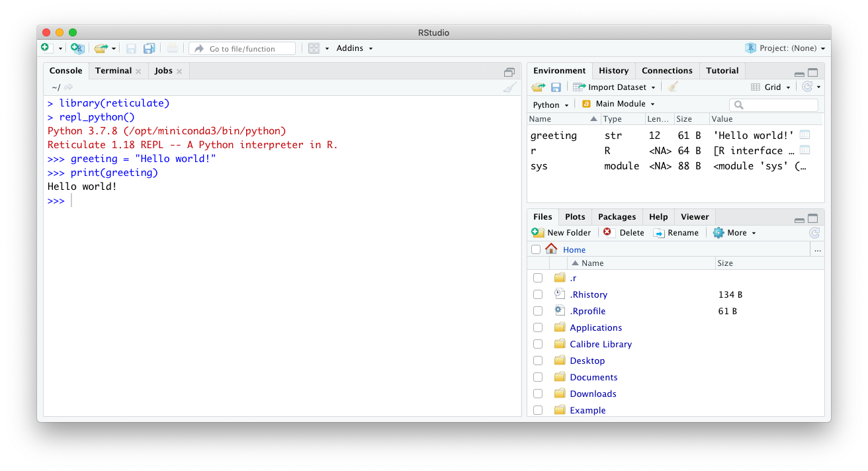This screenshot has width=868, height=471.
Task: Switch to the Help tab
Action: (x=658, y=217)
